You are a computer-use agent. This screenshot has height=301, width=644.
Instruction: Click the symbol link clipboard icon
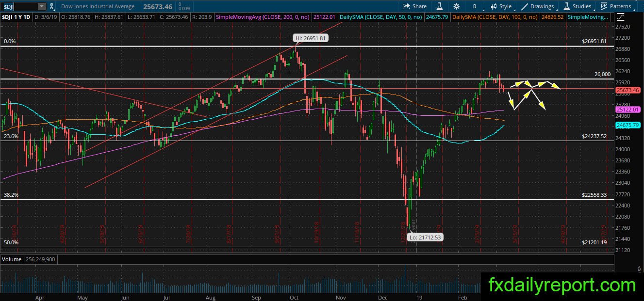pos(51,6)
